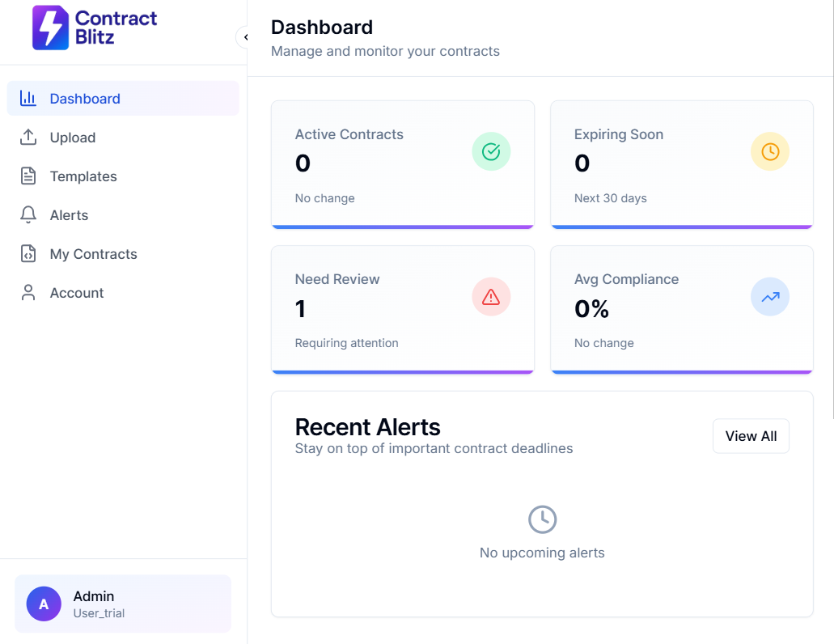Click the bar chart icon beside Dashboard
The height and width of the screenshot is (644, 834).
(28, 99)
